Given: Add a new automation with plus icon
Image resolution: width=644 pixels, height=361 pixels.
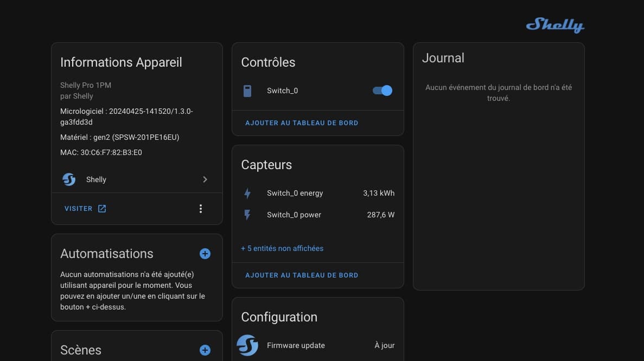Looking at the screenshot, I should 205,254.
